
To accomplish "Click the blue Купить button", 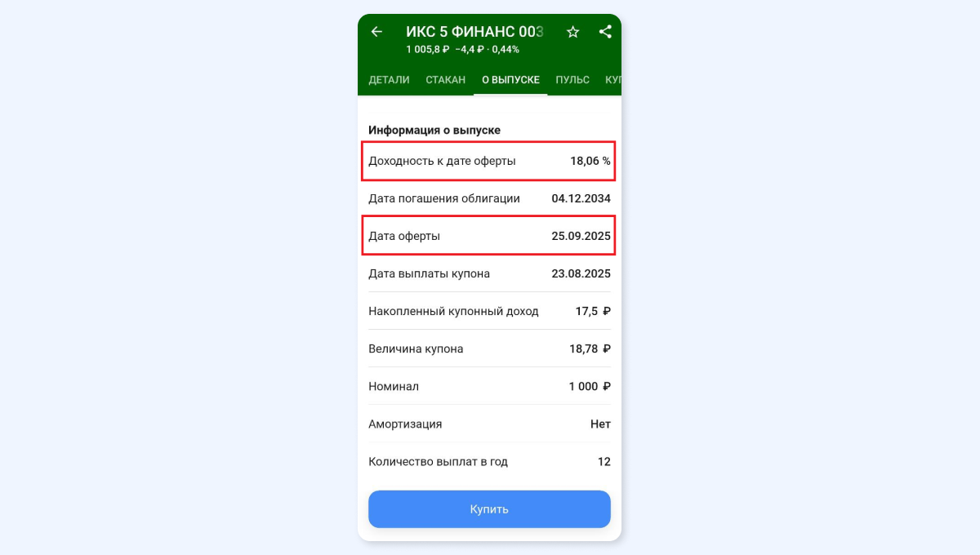I will point(489,509).
